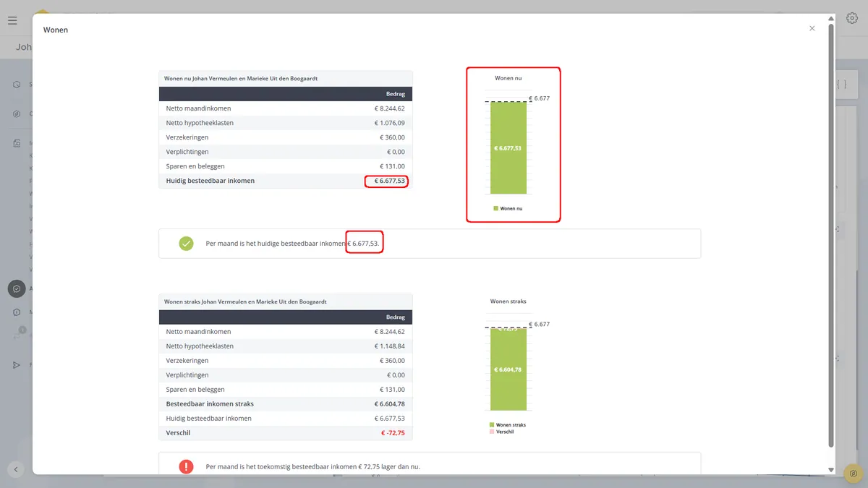Select the cube icon in the left sidebar

(x=17, y=85)
